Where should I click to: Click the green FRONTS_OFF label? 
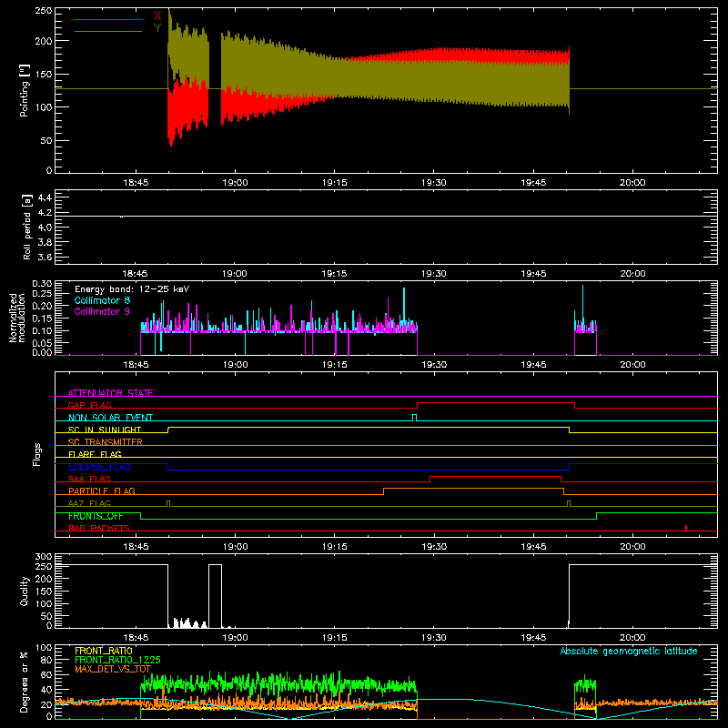click(x=96, y=516)
